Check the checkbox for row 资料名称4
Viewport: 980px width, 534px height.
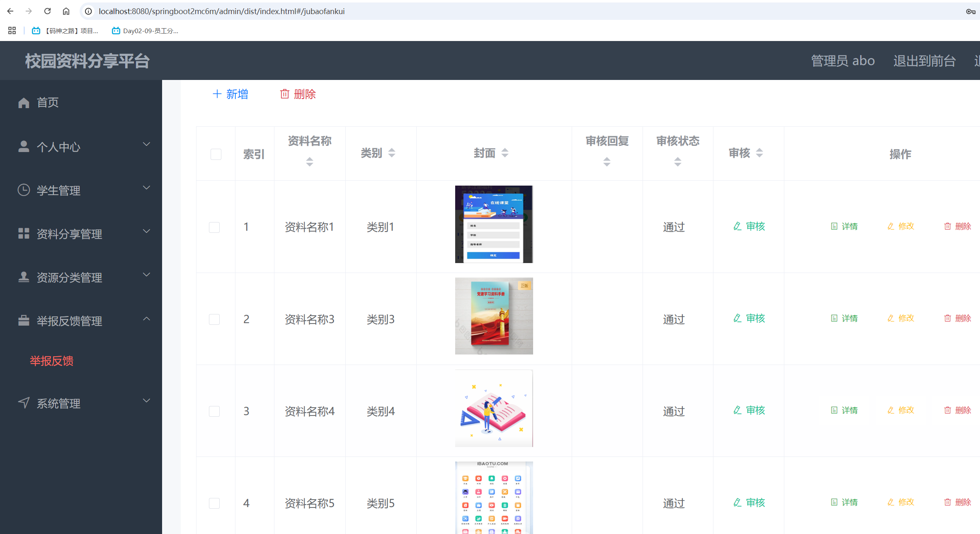[x=214, y=411]
